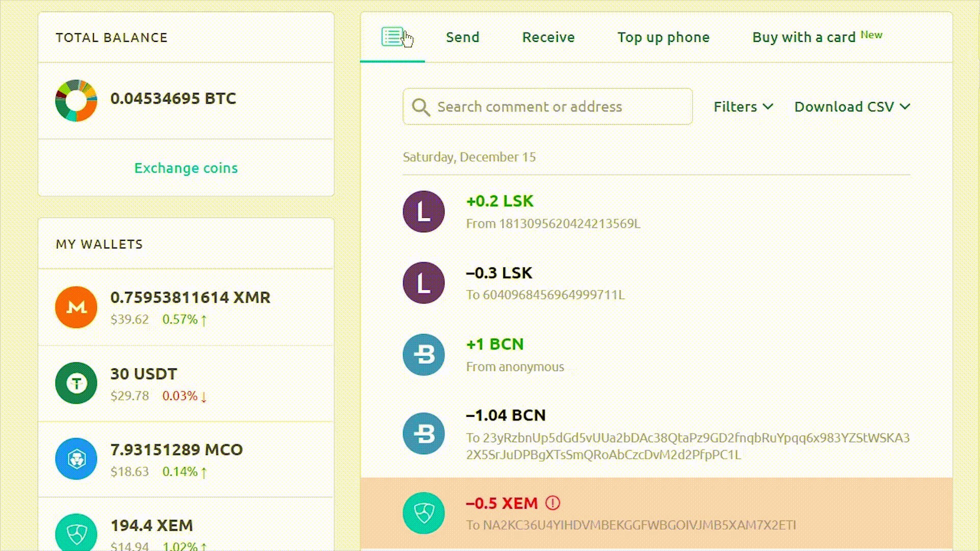Click the USDT wallet icon
The height and width of the screenshot is (551, 980).
[76, 383]
